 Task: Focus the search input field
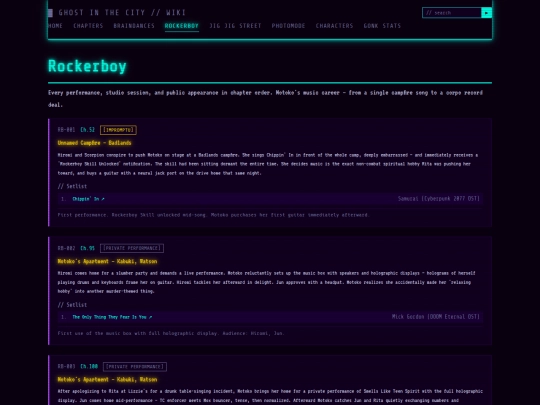[451, 13]
